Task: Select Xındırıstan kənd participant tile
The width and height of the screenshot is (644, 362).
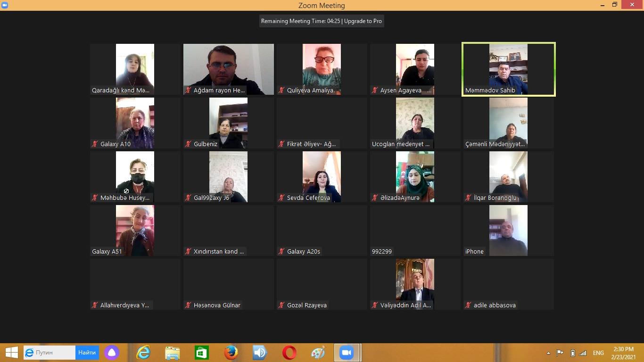Action: pyautogui.click(x=229, y=230)
